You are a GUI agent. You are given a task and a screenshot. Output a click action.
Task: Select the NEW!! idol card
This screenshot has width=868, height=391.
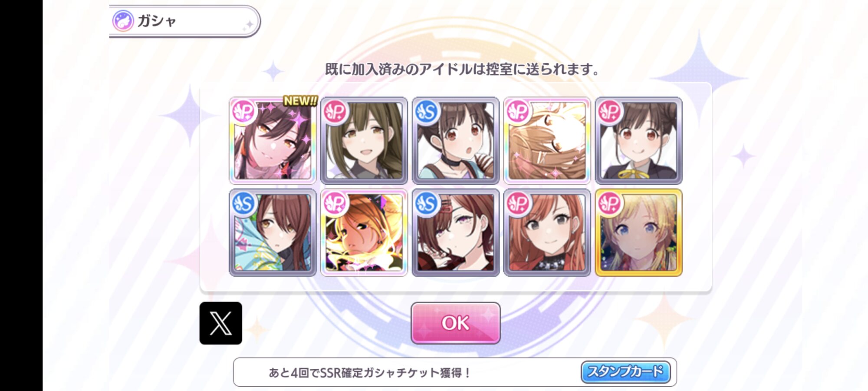[273, 140]
